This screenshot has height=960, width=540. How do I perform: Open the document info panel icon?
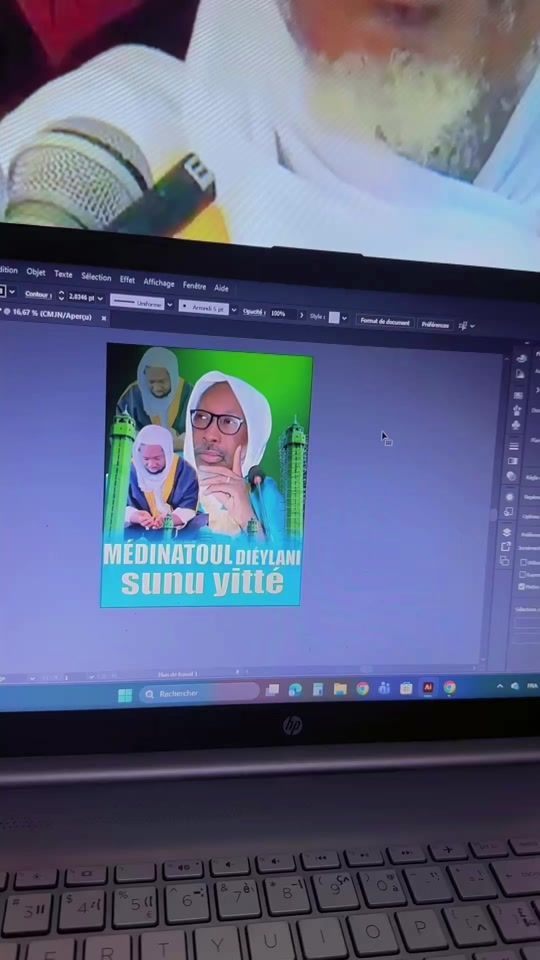click(x=520, y=373)
